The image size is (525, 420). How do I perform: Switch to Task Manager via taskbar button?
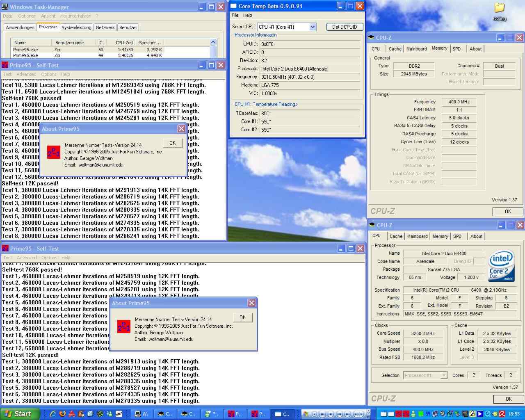pyautogui.click(x=142, y=414)
